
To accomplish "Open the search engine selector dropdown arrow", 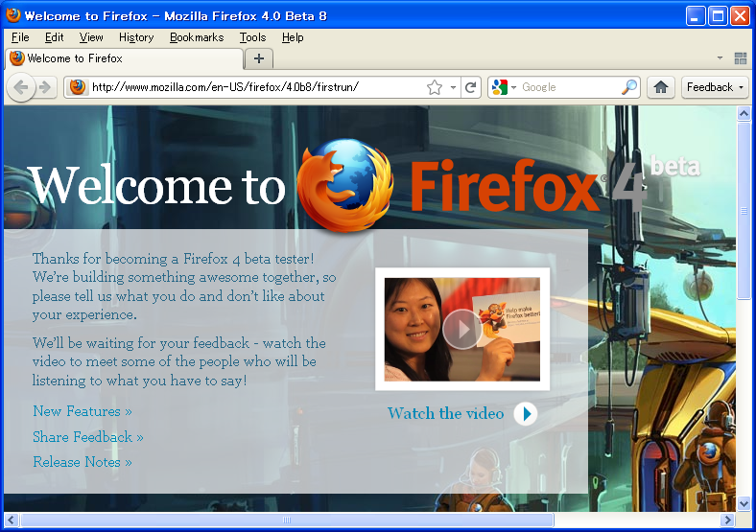I will pyautogui.click(x=513, y=87).
